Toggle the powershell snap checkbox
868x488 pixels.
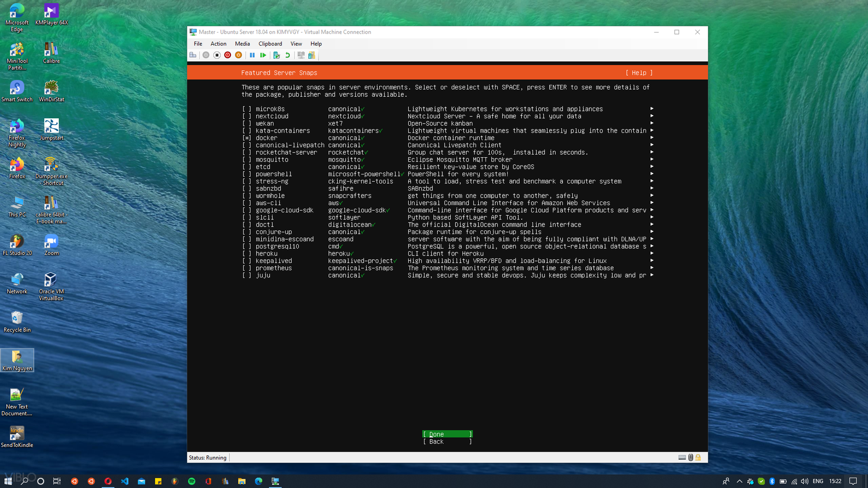247,174
